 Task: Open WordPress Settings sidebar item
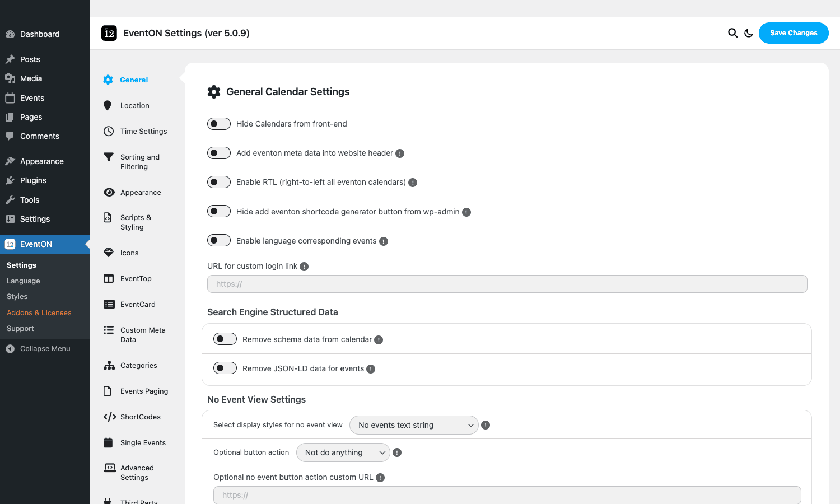pyautogui.click(x=45, y=219)
